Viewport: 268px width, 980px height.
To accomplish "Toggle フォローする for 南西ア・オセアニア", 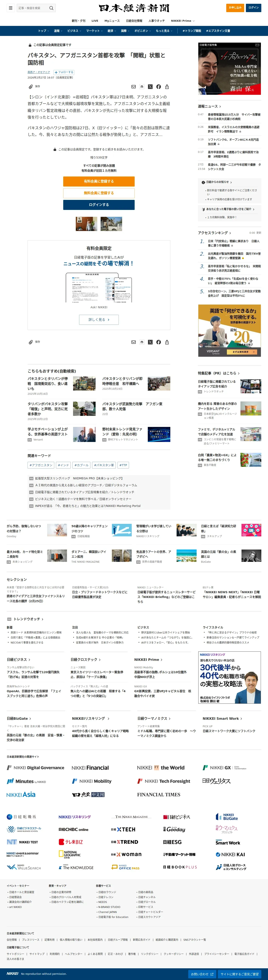I will click(x=64, y=72).
